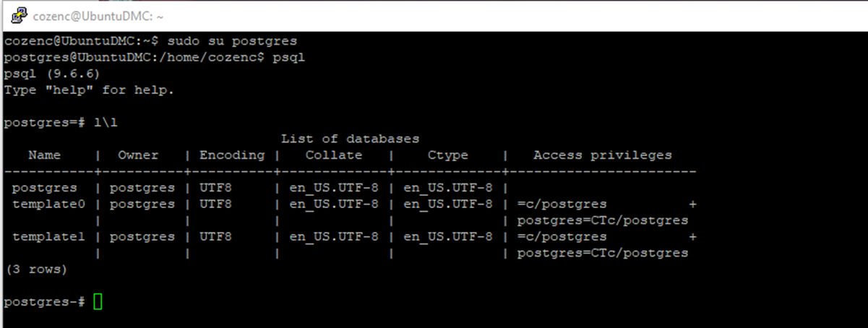Click the 'psql' command on second line
The image size is (868, 328).
289,57
